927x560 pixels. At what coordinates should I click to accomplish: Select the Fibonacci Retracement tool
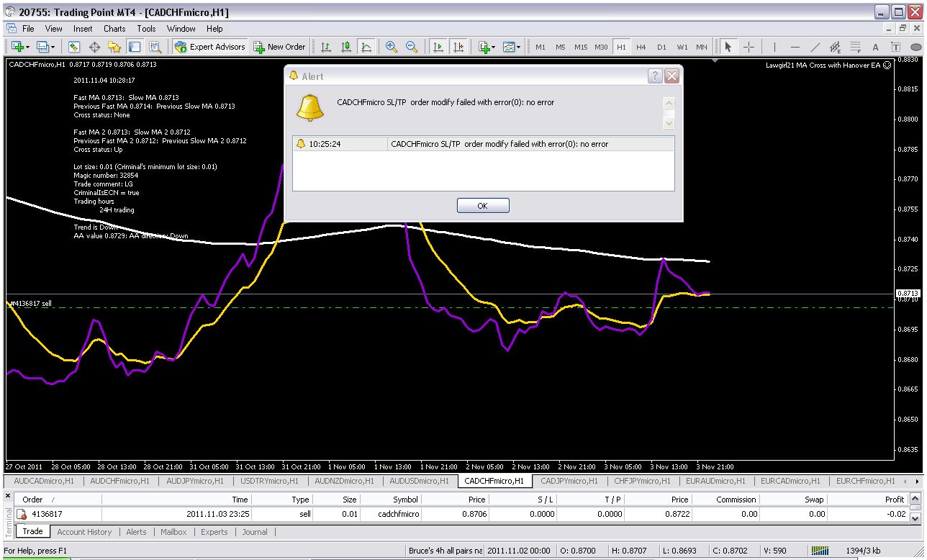[x=855, y=47]
